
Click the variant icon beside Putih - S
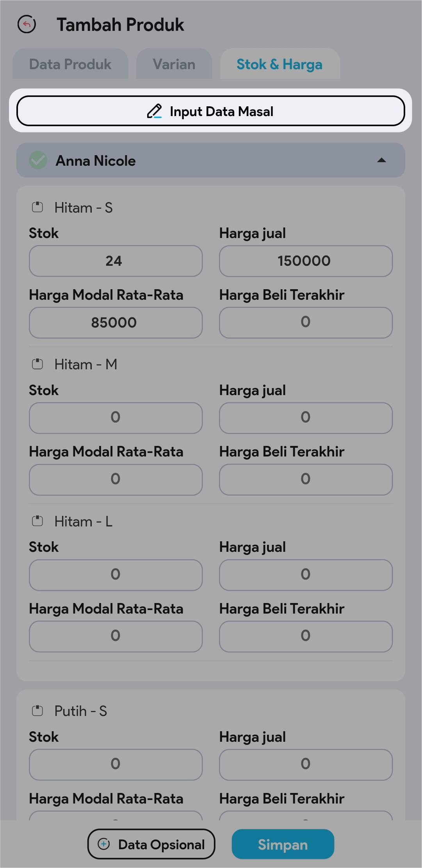(37, 711)
